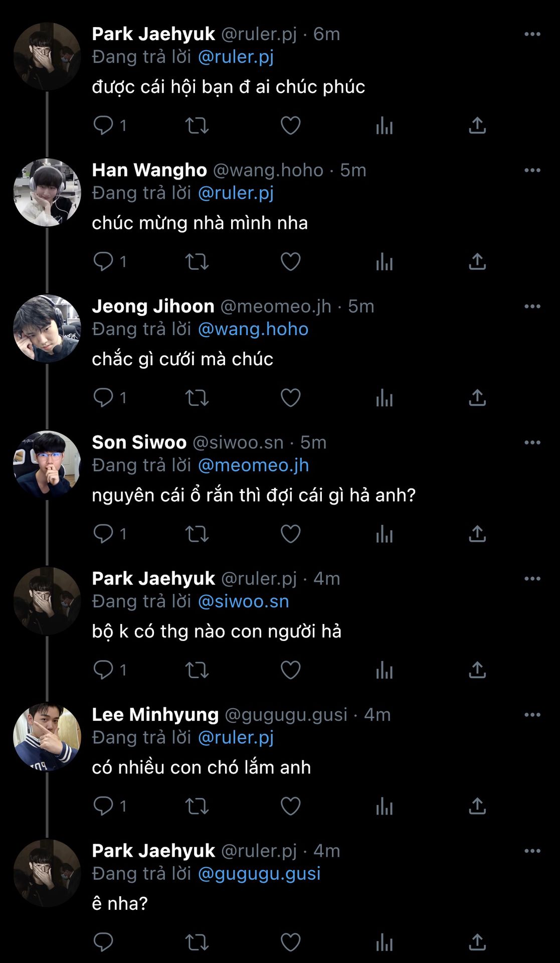This screenshot has height=963, width=560.
Task: Reply to Han Wangho's congratulation tweet
Action: [x=104, y=261]
